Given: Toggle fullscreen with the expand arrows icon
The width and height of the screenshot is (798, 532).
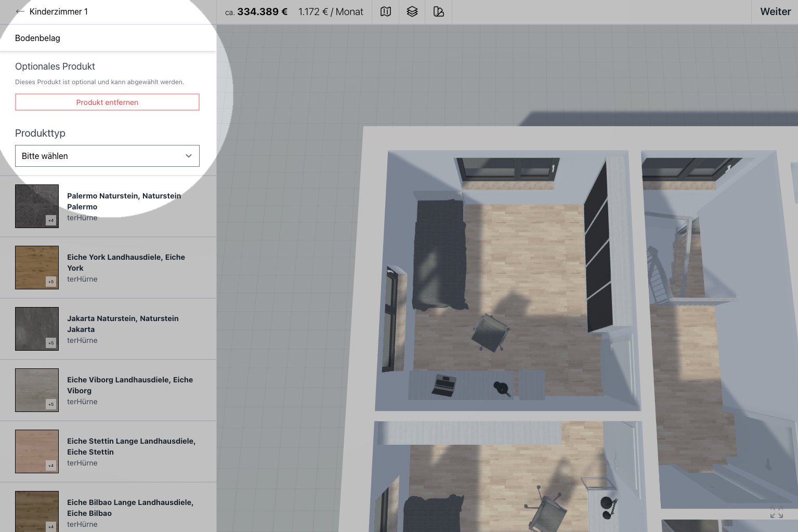Looking at the screenshot, I should pyautogui.click(x=776, y=513).
